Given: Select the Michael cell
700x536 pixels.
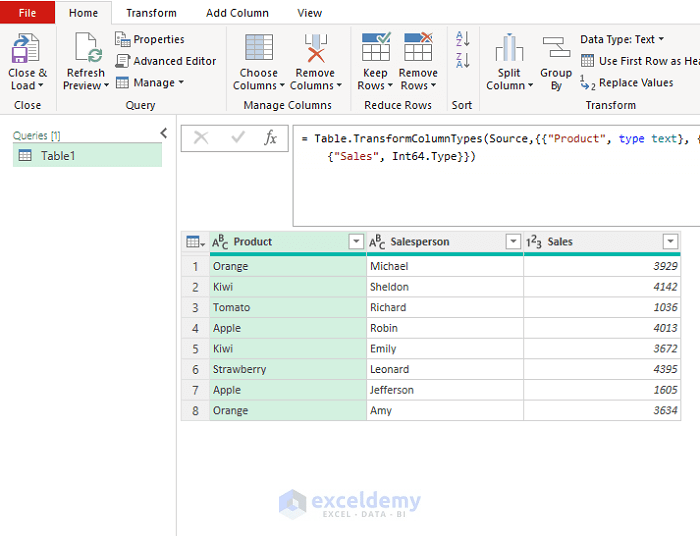Looking at the screenshot, I should pyautogui.click(x=445, y=266).
